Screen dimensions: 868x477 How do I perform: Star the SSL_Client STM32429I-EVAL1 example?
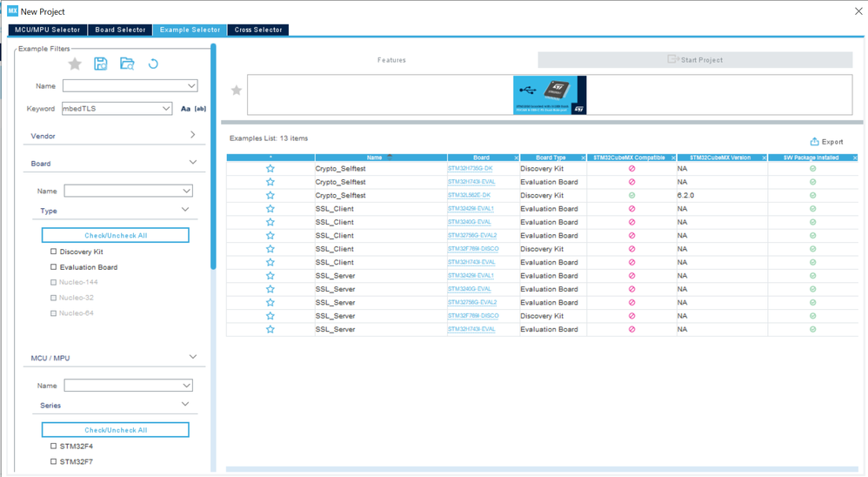[270, 209]
